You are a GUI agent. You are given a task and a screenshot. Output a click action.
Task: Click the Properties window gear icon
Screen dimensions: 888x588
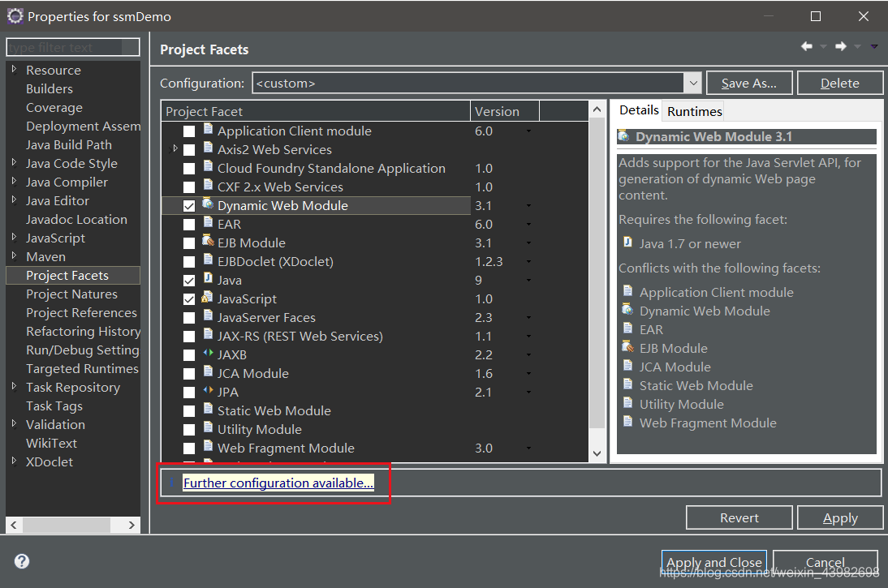pos(15,16)
